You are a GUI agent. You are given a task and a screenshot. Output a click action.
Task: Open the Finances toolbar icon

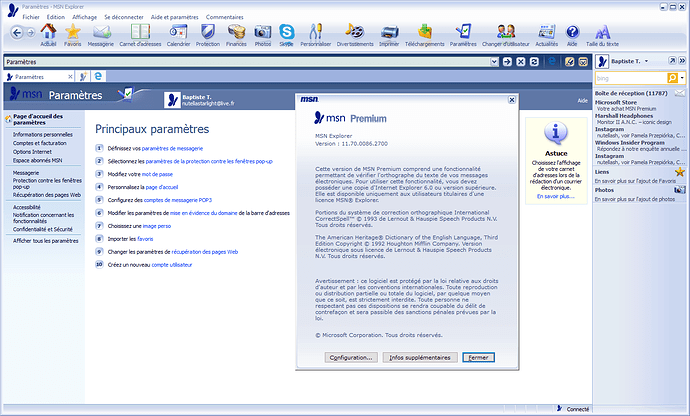(x=236, y=34)
